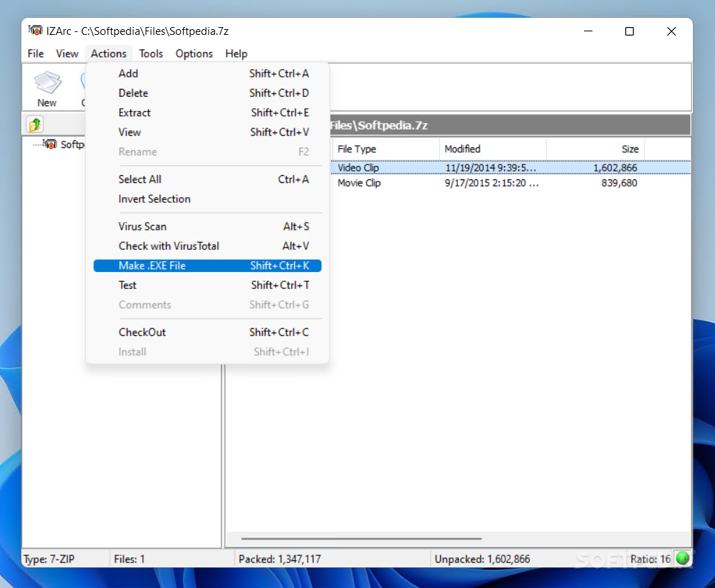Click the New archive toolbar icon
The image size is (715, 588).
point(47,89)
